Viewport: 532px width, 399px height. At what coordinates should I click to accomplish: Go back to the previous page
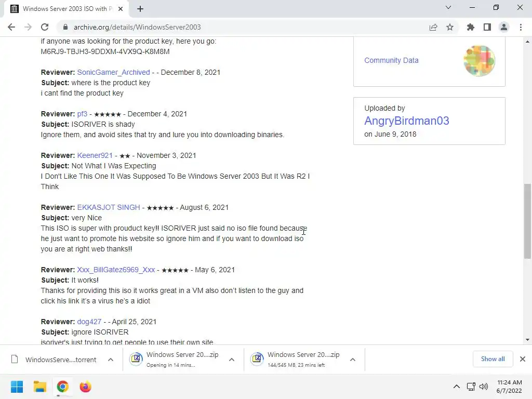pos(11,27)
